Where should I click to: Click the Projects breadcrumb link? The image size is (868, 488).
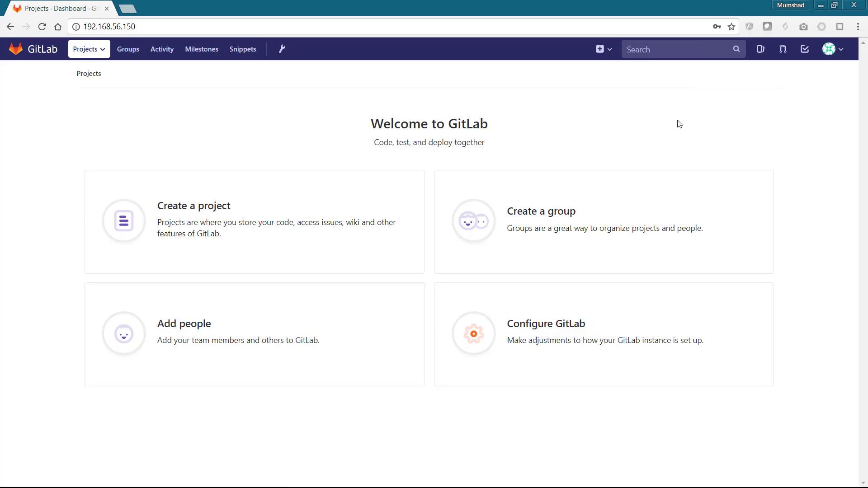click(x=89, y=73)
